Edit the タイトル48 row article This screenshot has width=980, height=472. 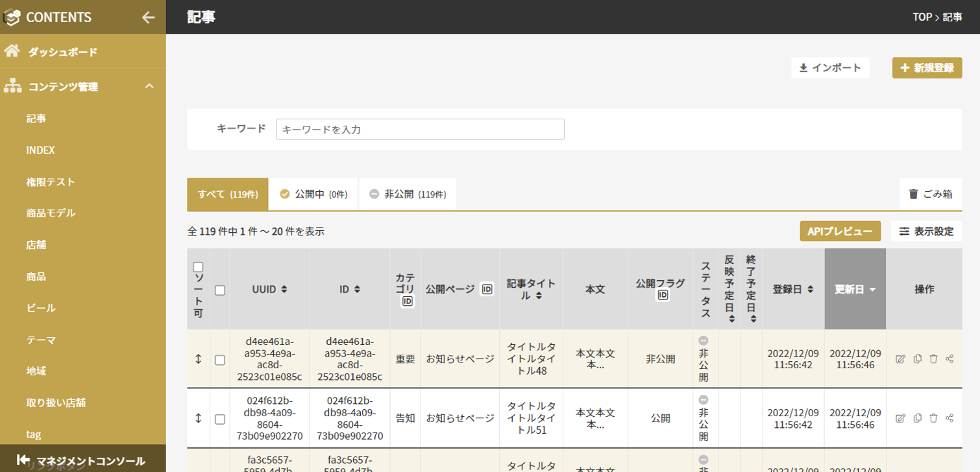(x=900, y=359)
